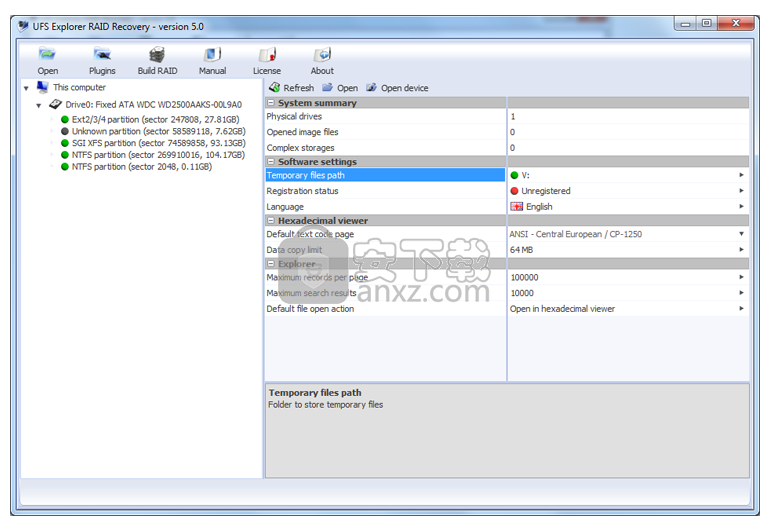Click green dot of NTFS 104.17GB partition

pyautogui.click(x=64, y=155)
